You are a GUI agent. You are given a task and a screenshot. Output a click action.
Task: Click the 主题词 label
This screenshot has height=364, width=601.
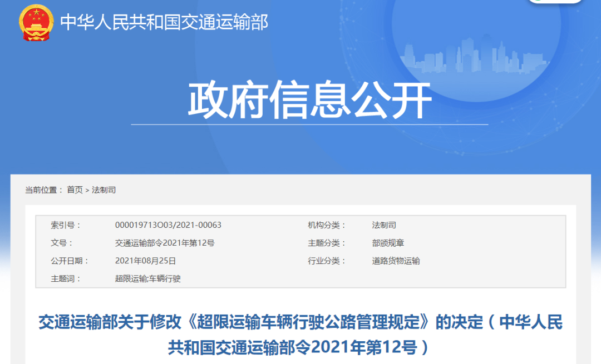coord(66,278)
